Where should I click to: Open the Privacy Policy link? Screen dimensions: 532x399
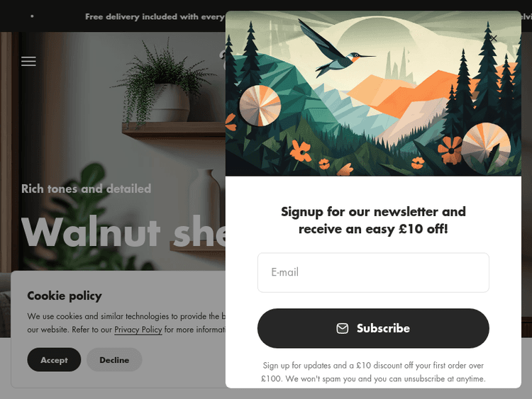coord(138,330)
